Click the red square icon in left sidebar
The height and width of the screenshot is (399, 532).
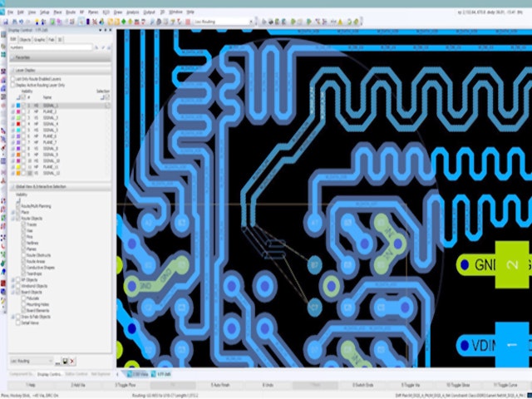click(x=3, y=283)
